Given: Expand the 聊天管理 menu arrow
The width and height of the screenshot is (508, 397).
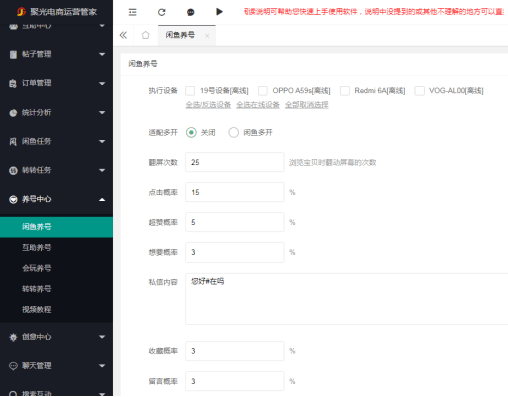Looking at the screenshot, I should tap(102, 366).
